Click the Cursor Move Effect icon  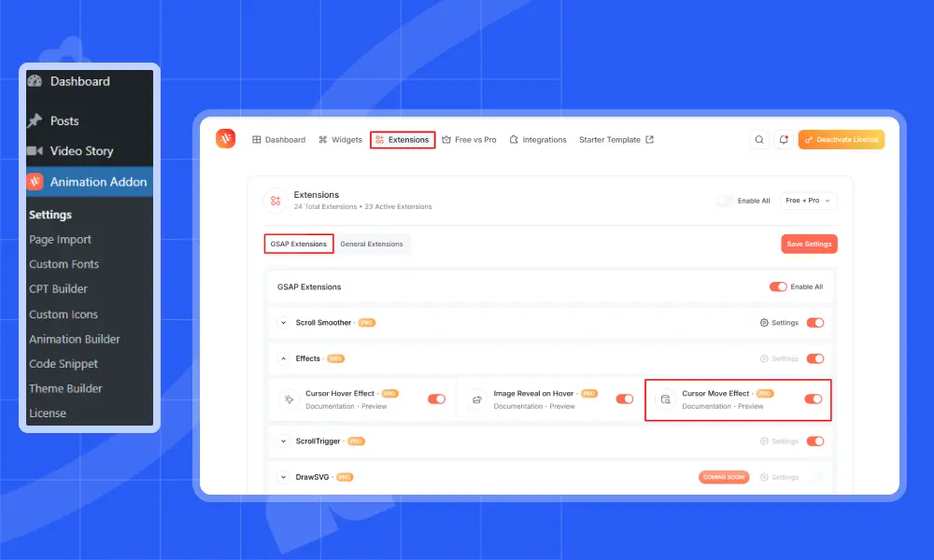pos(665,399)
